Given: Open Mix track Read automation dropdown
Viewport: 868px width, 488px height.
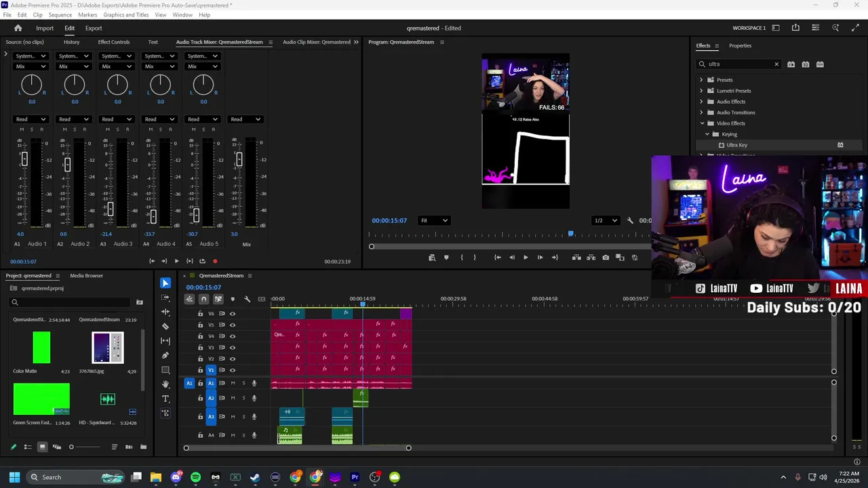Looking at the screenshot, I should click(x=245, y=119).
